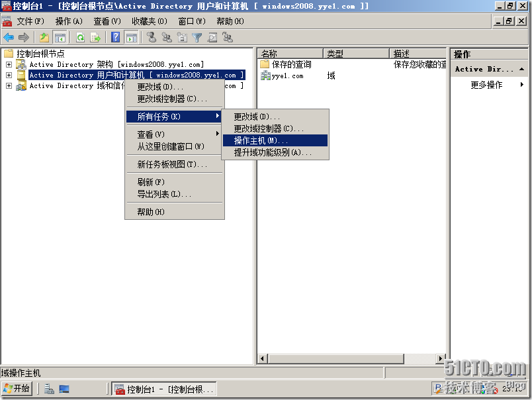Open Help with blue question mark icon
This screenshot has height=400, width=532.
click(116, 37)
